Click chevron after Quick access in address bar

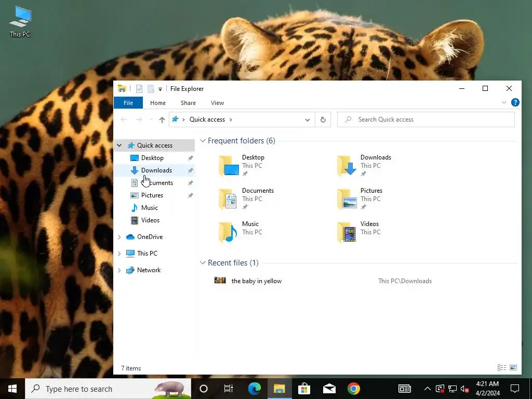(231, 119)
